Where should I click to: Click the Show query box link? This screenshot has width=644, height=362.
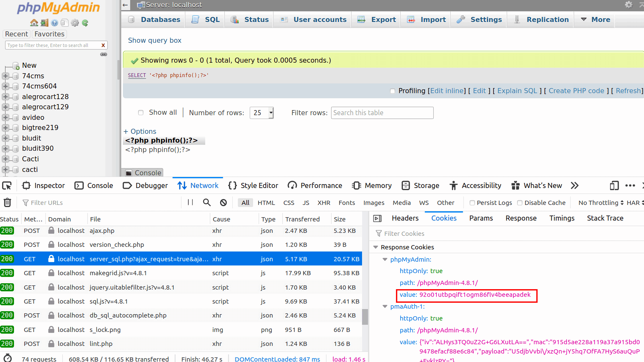pyautogui.click(x=155, y=40)
